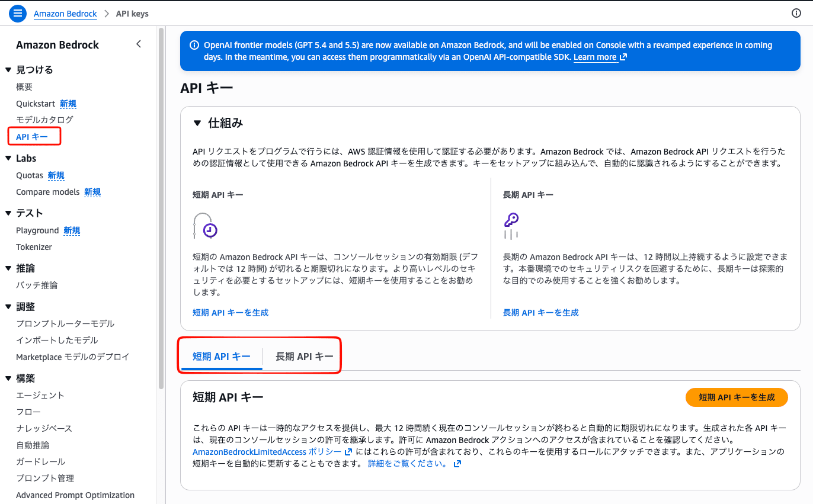The height and width of the screenshot is (504, 813).
Task: Open Playground in the sidebar
Action: [37, 230]
